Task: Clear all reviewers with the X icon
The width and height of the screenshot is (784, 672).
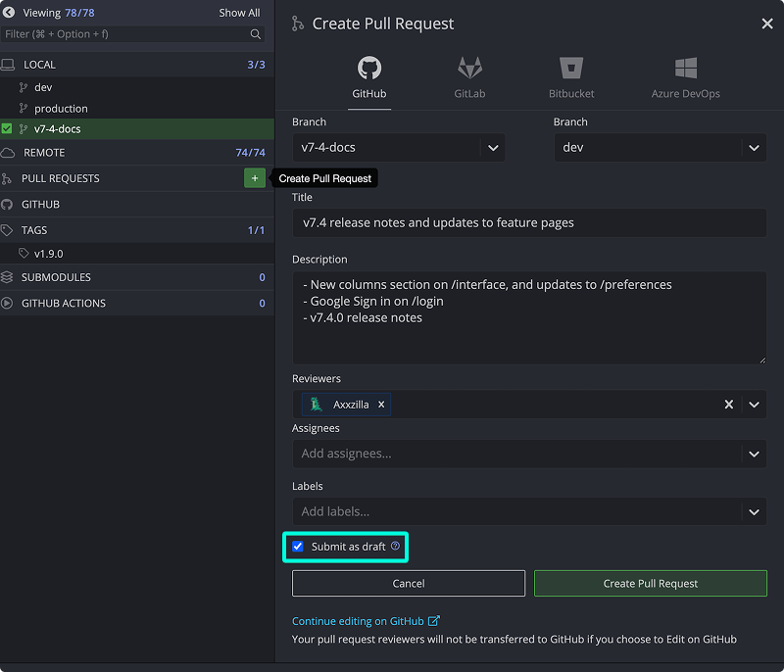Action: (x=728, y=404)
